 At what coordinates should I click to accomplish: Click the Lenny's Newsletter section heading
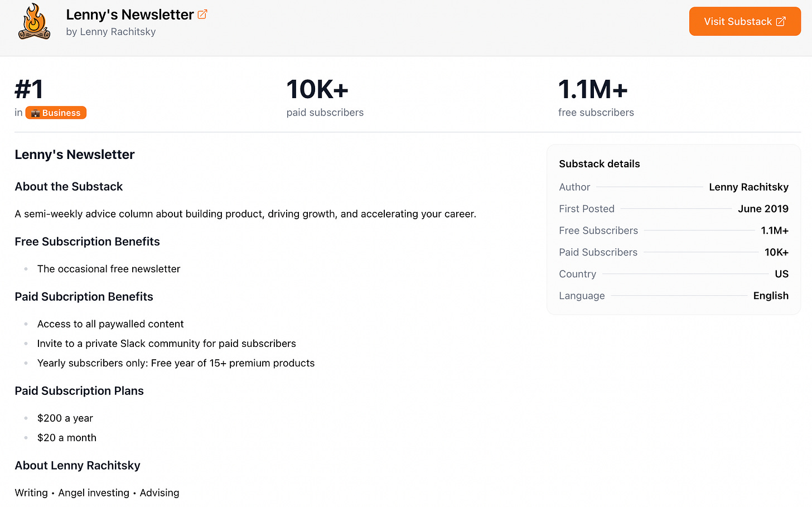pyautogui.click(x=75, y=154)
